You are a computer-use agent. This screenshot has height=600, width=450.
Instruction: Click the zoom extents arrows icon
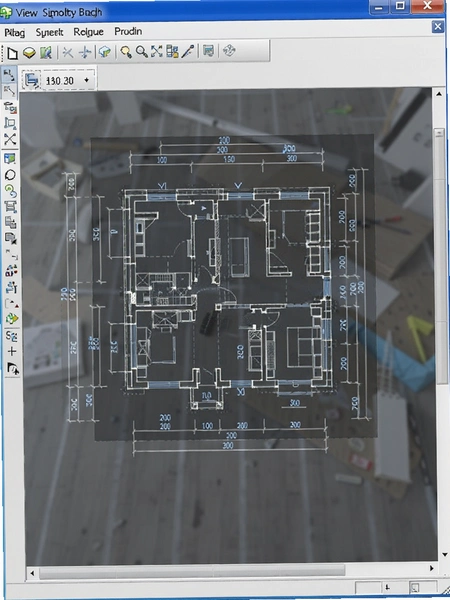click(157, 51)
